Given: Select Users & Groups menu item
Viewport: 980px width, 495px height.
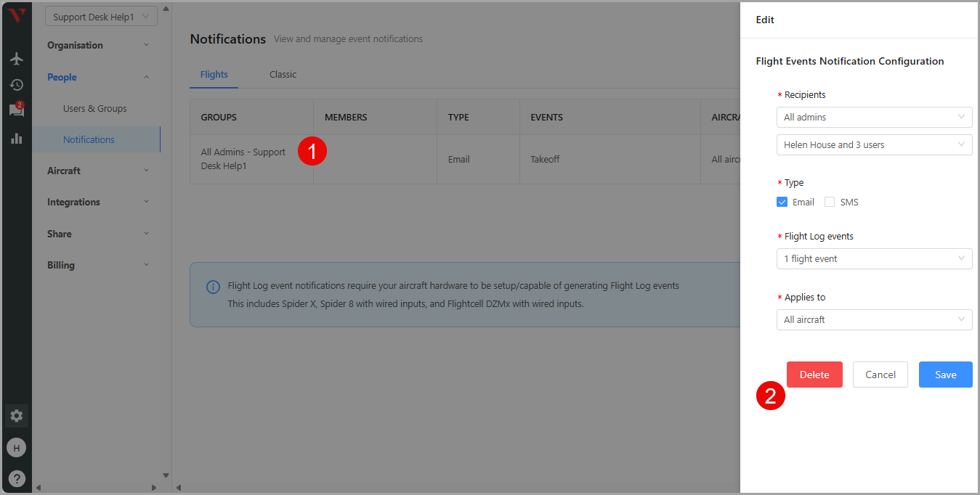Looking at the screenshot, I should tap(95, 109).
